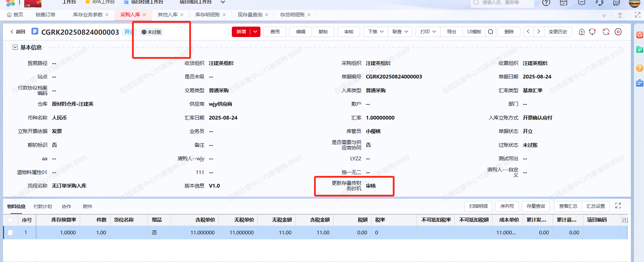Expand the 下推 dropdown menu
This screenshot has width=644, height=262.
tap(375, 32)
